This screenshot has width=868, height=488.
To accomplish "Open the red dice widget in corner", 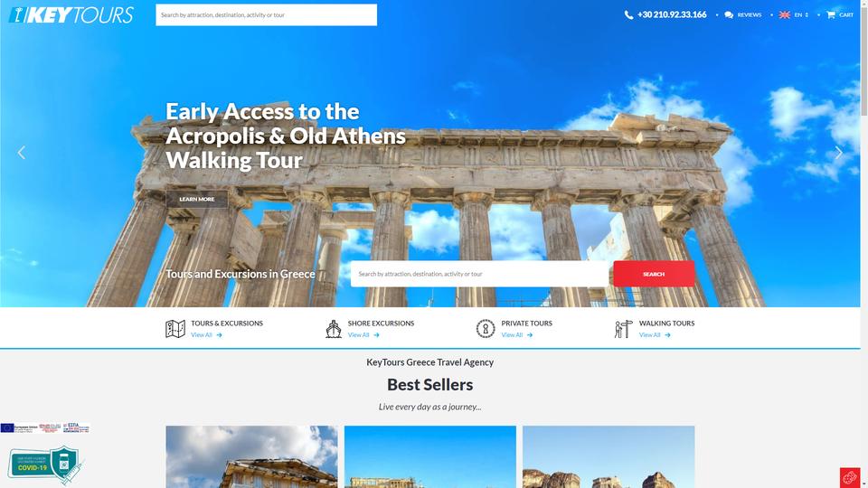I will pyautogui.click(x=850, y=477).
